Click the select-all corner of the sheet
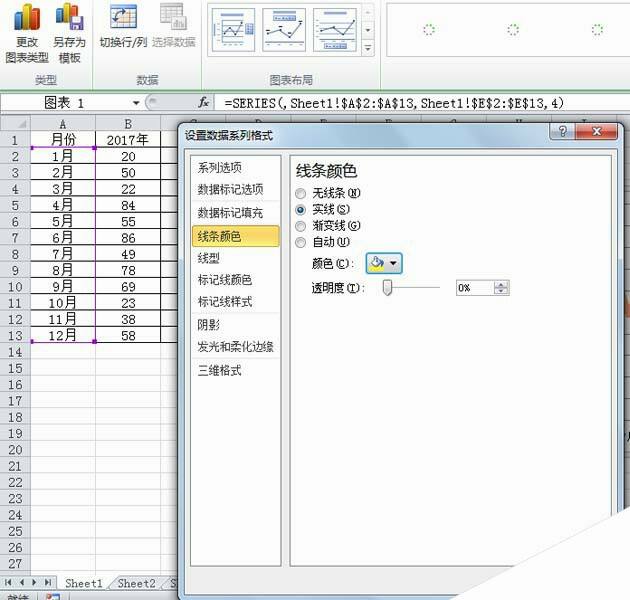Viewport: 630px width, 600px height. pyautogui.click(x=15, y=123)
